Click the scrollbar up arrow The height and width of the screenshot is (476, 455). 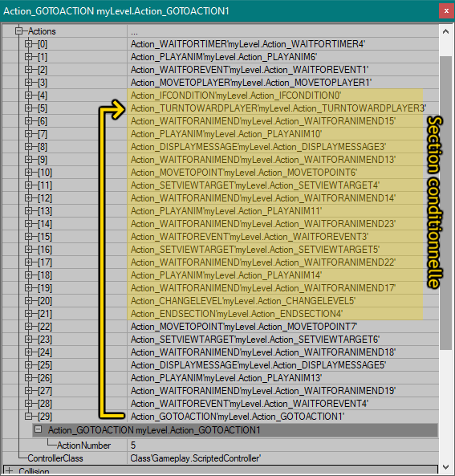point(445,31)
